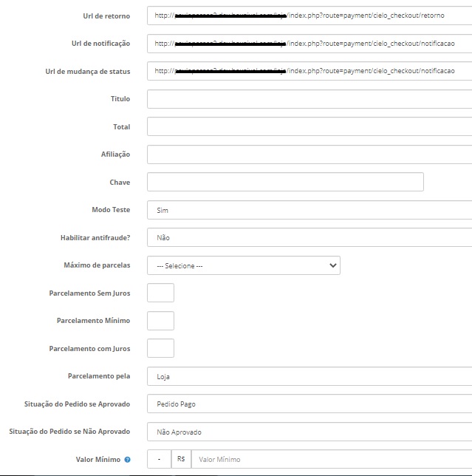Image resolution: width=472 pixels, height=476 pixels.
Task: Select the Parcelamento Sem Juros box
Action: pyautogui.click(x=161, y=293)
